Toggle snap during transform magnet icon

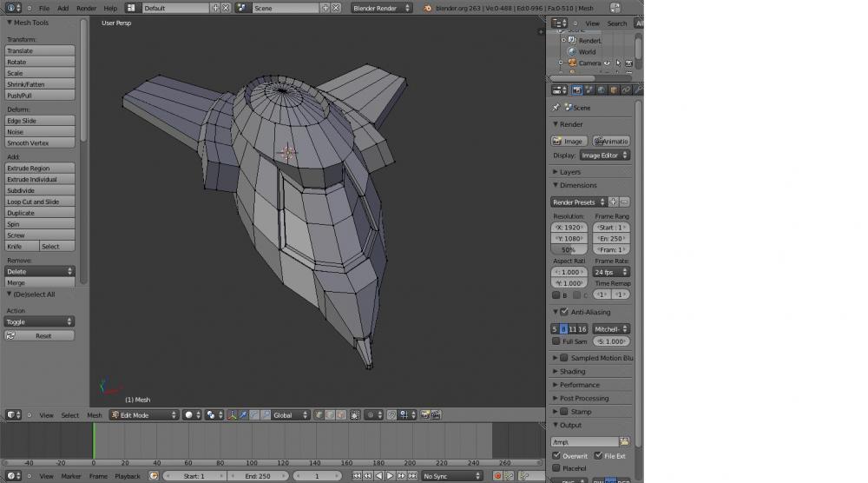[x=391, y=415]
